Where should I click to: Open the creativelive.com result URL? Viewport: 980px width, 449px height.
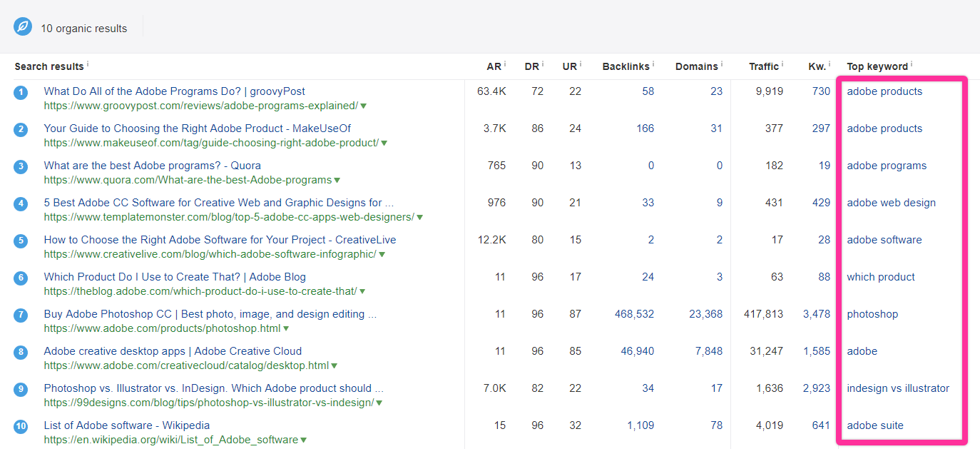210,254
